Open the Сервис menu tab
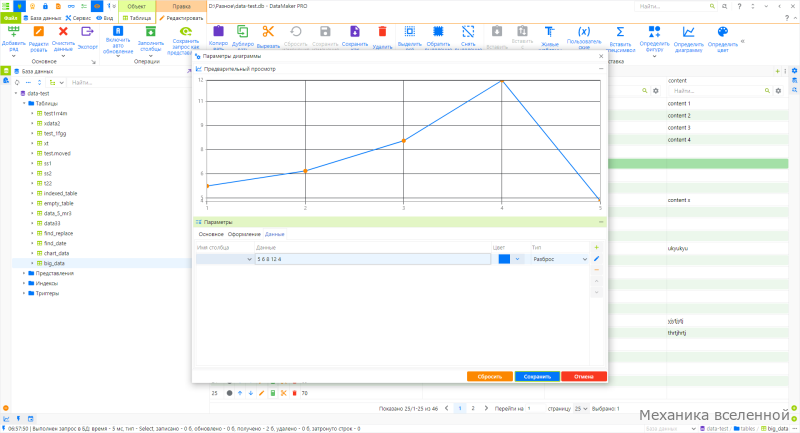This screenshot has height=433, width=800. pos(78,18)
